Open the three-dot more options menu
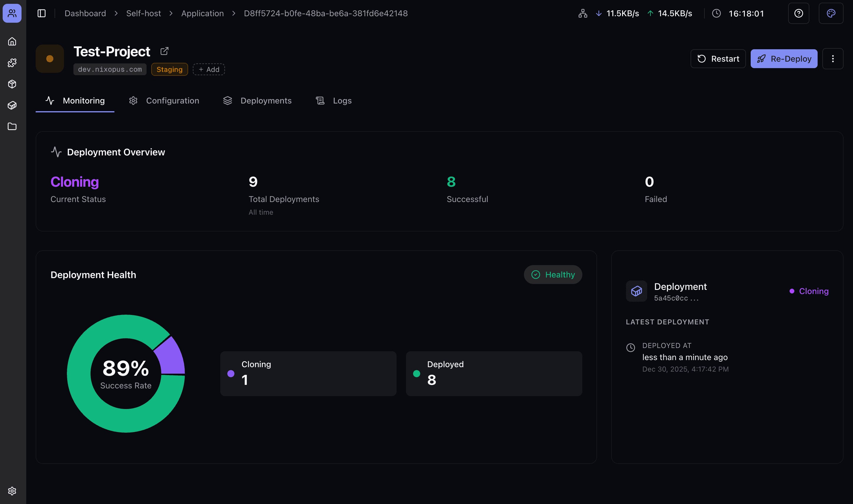 (833, 59)
